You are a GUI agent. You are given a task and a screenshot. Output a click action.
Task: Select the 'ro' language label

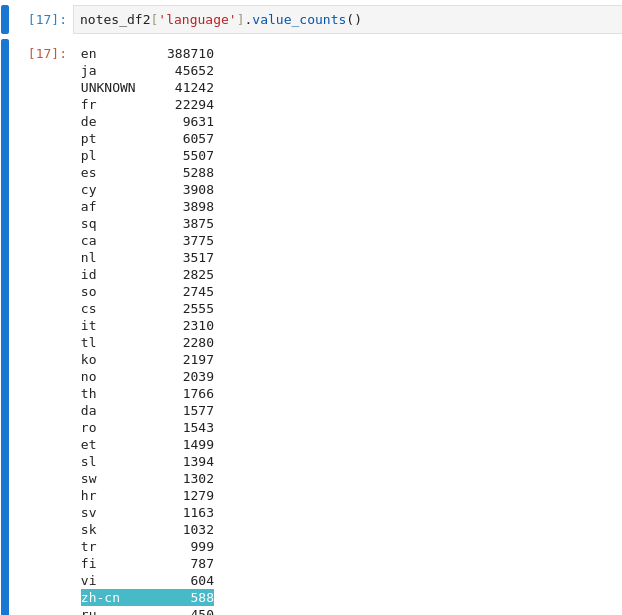(88, 428)
